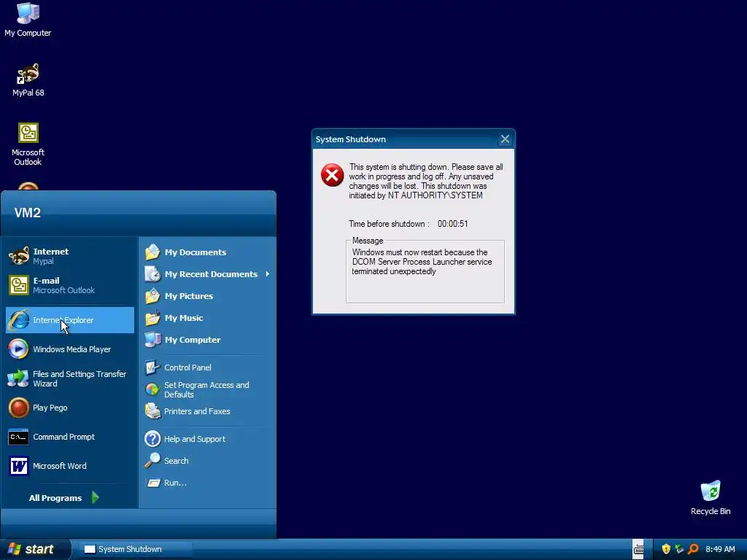Image resolution: width=747 pixels, height=560 pixels.
Task: Open Set Program Access and Defaults
Action: point(207,389)
